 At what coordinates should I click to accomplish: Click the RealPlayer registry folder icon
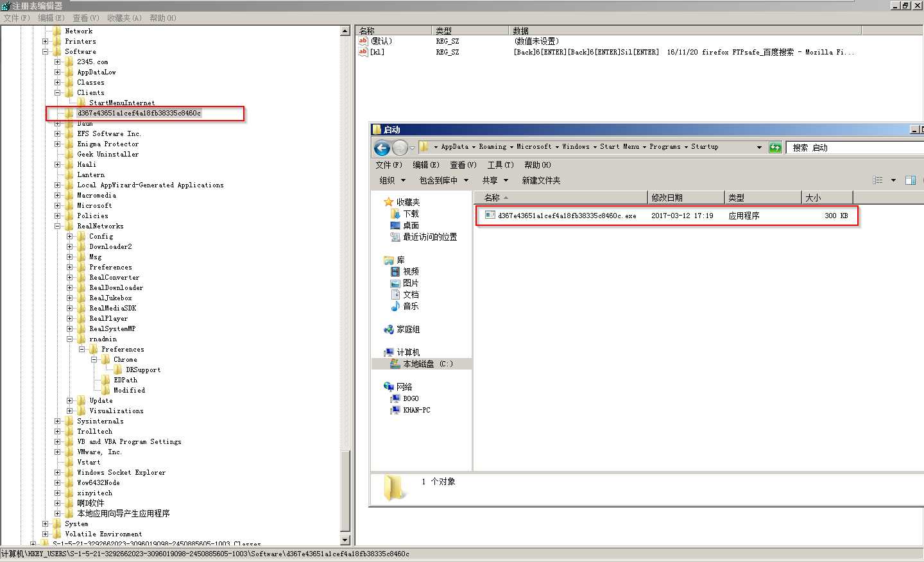coord(81,318)
